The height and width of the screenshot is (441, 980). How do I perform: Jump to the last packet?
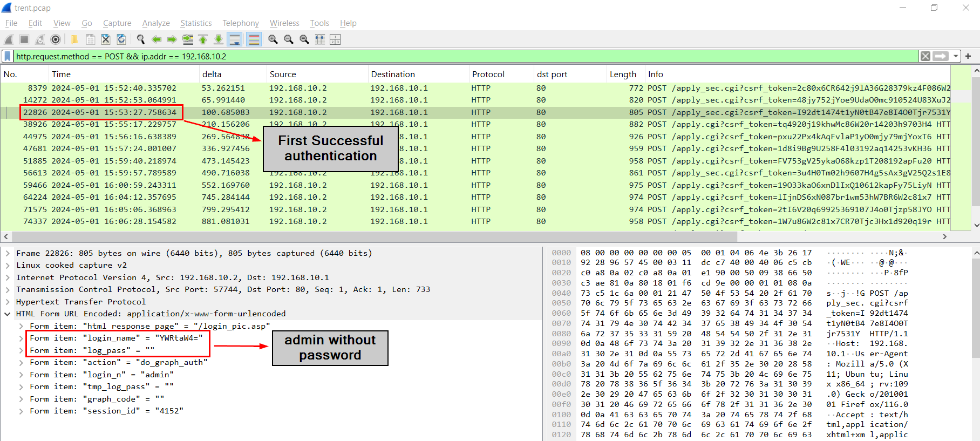click(x=219, y=39)
